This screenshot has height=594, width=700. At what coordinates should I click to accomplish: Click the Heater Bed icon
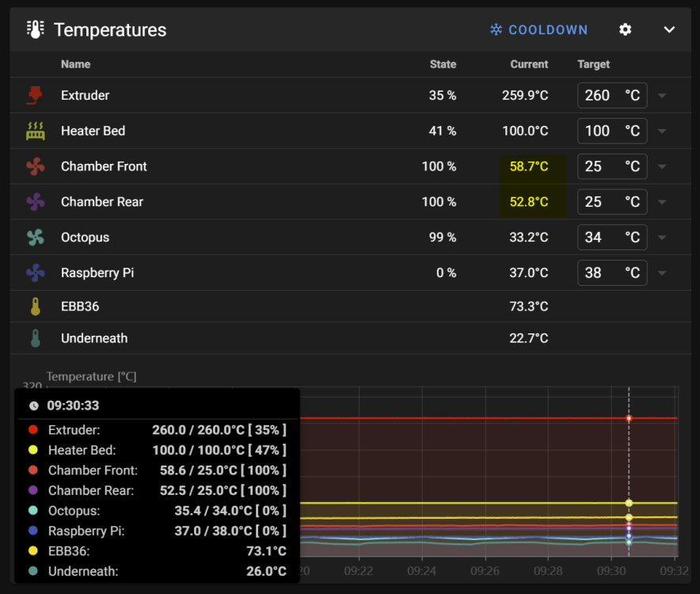tap(36, 131)
